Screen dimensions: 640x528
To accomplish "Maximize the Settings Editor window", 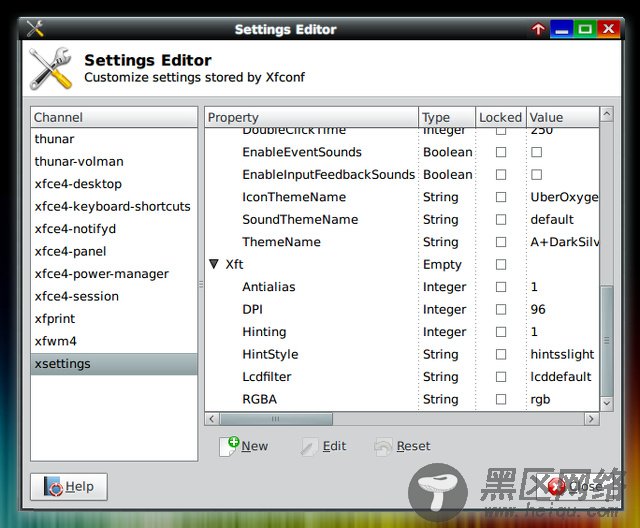I will [x=585, y=29].
